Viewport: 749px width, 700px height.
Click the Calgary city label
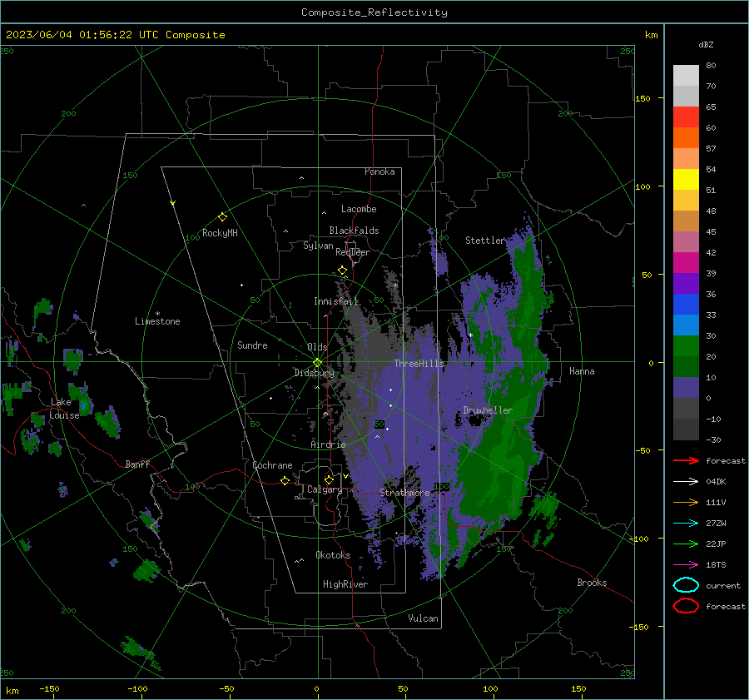point(325,489)
